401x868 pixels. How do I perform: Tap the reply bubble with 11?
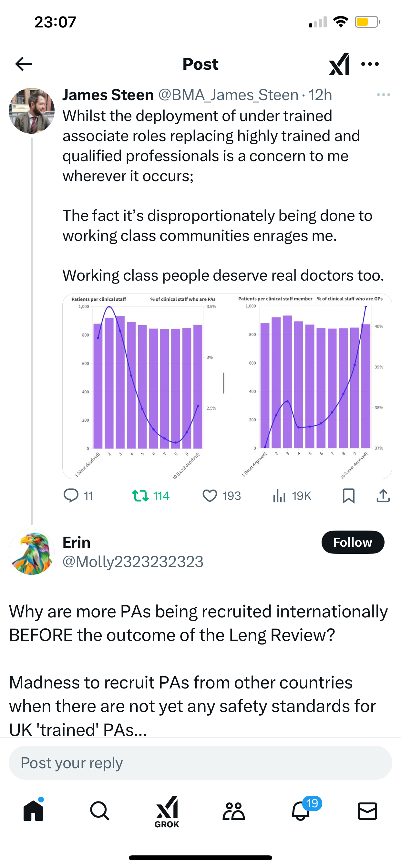point(78,496)
